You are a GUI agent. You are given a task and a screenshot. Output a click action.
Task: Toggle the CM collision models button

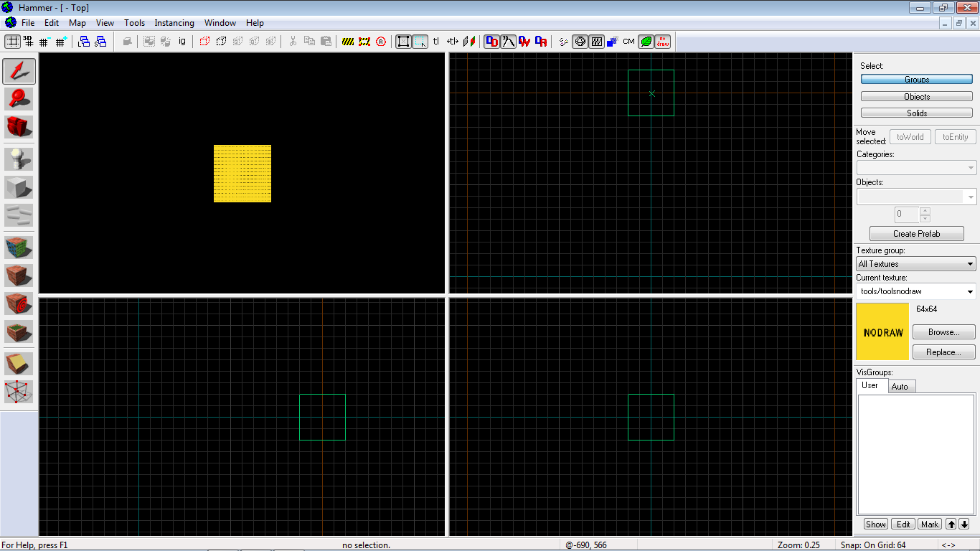pos(628,42)
